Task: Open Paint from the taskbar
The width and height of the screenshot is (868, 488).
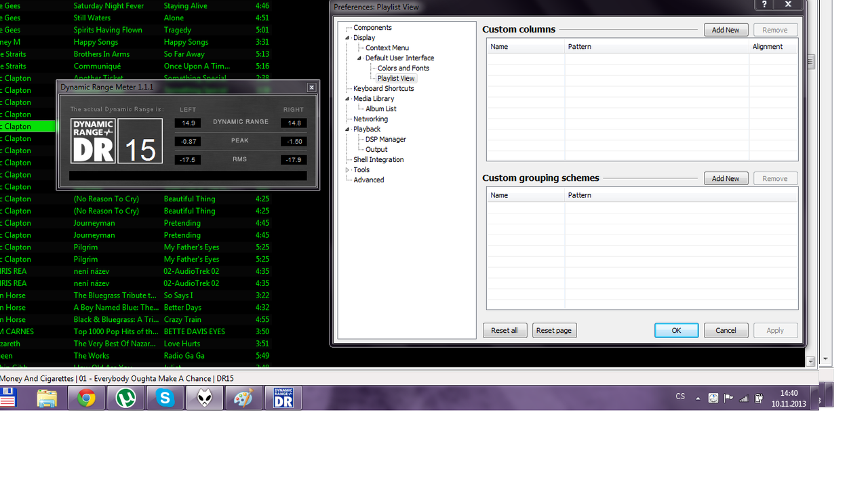Action: [x=243, y=399]
